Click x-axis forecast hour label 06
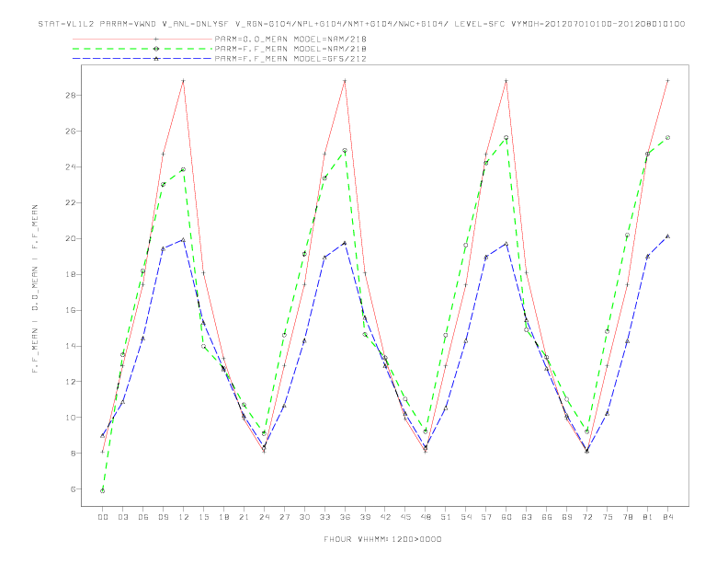The width and height of the screenshot is (728, 563). pyautogui.click(x=143, y=517)
